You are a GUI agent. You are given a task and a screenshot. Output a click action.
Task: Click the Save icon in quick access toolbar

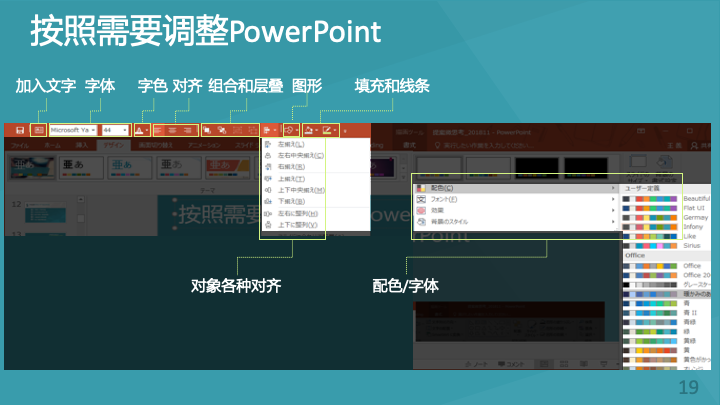[20, 130]
